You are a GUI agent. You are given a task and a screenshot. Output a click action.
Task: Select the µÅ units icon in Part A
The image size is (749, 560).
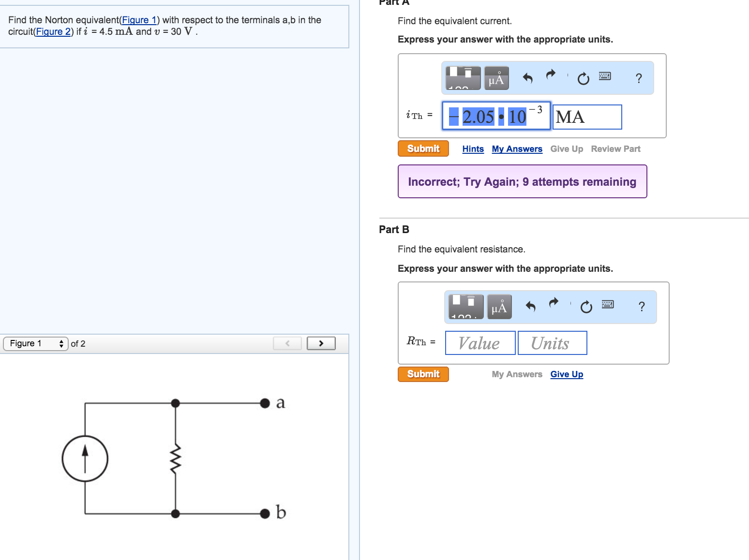click(496, 77)
